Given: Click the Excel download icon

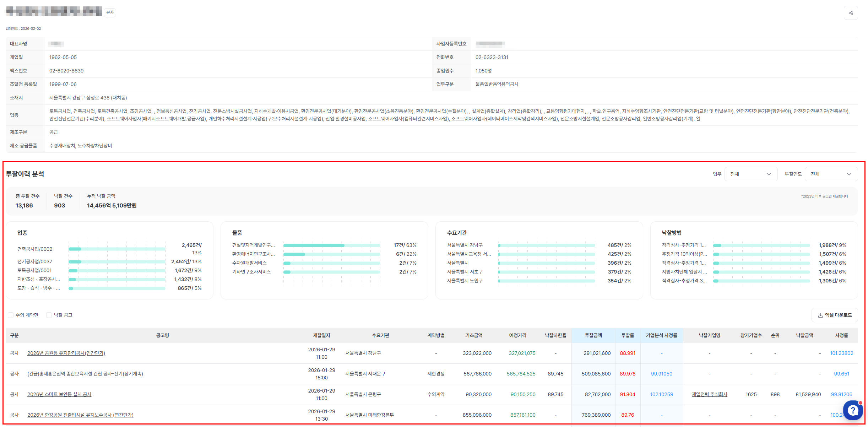Looking at the screenshot, I should [x=820, y=315].
